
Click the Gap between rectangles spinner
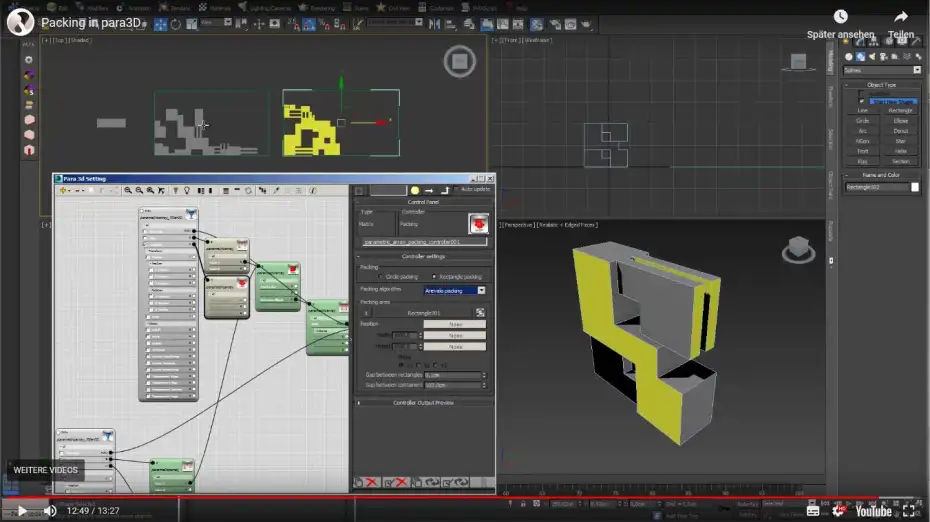484,375
